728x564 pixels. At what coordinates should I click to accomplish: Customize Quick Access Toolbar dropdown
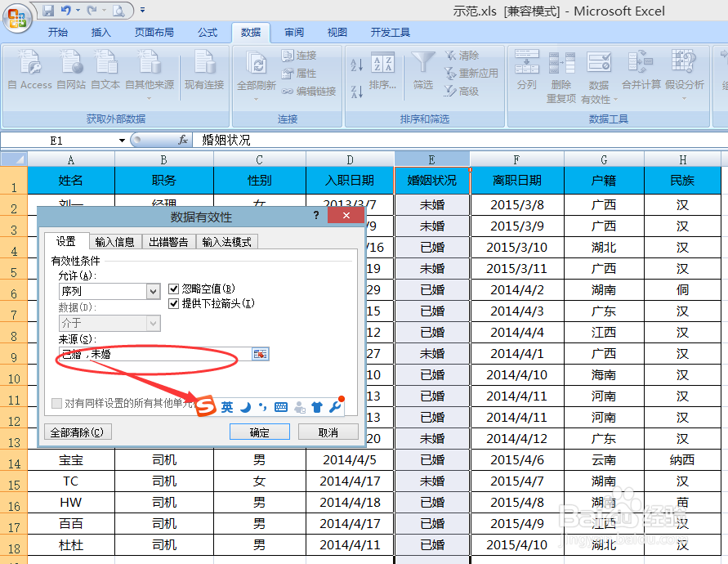pos(142,10)
